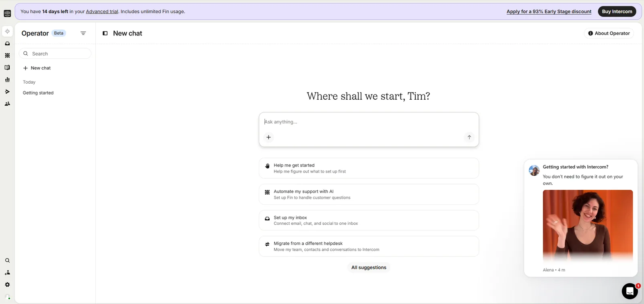Open the Operator sparkle icon in sidebar
Viewport: 644px width, 304px height.
[7, 31]
